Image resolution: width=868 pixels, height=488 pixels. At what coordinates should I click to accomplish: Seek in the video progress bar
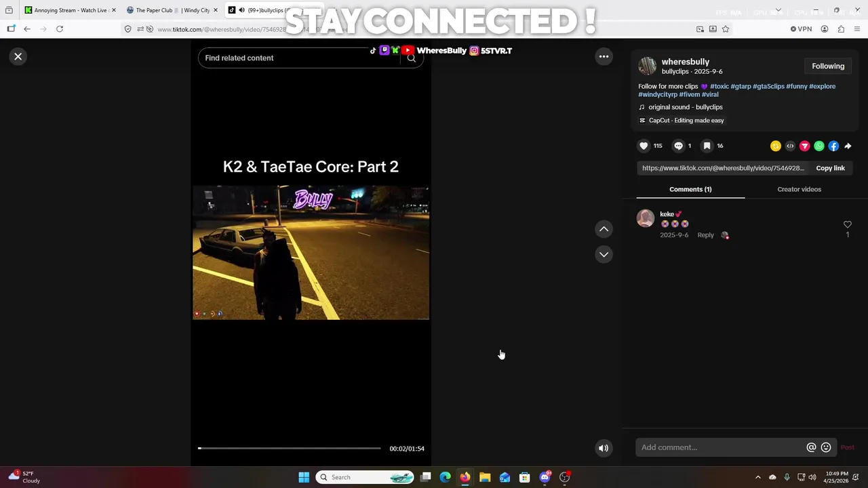290,449
